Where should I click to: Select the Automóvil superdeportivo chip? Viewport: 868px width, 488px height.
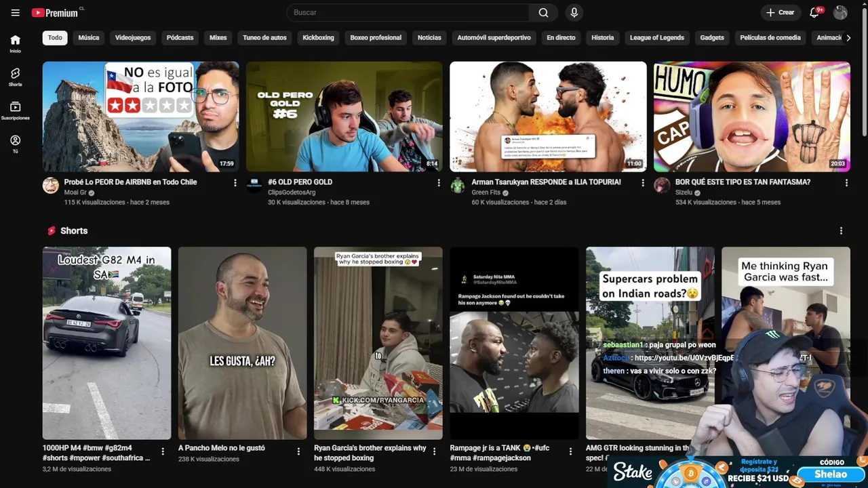[x=494, y=38]
